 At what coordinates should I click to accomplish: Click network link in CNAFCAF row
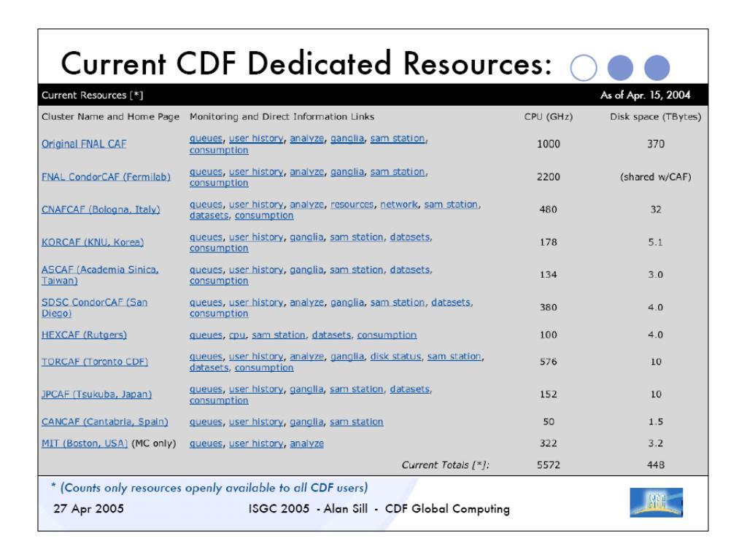click(399, 204)
